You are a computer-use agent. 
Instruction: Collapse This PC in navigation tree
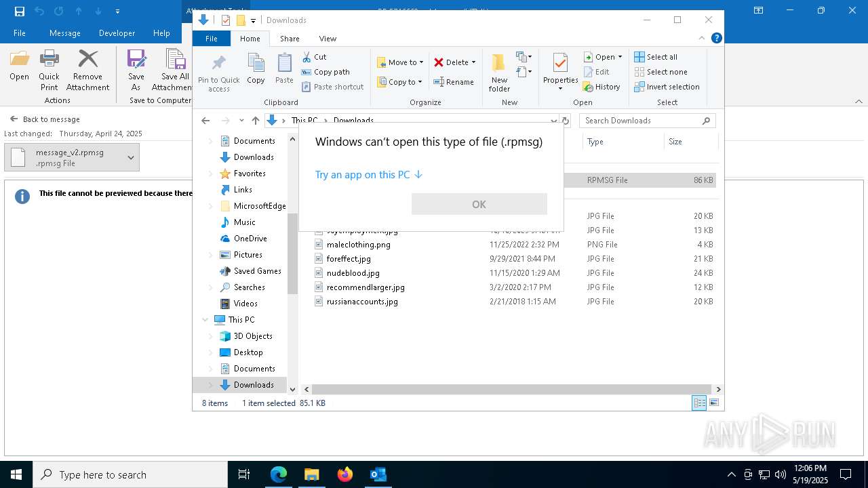(x=205, y=320)
